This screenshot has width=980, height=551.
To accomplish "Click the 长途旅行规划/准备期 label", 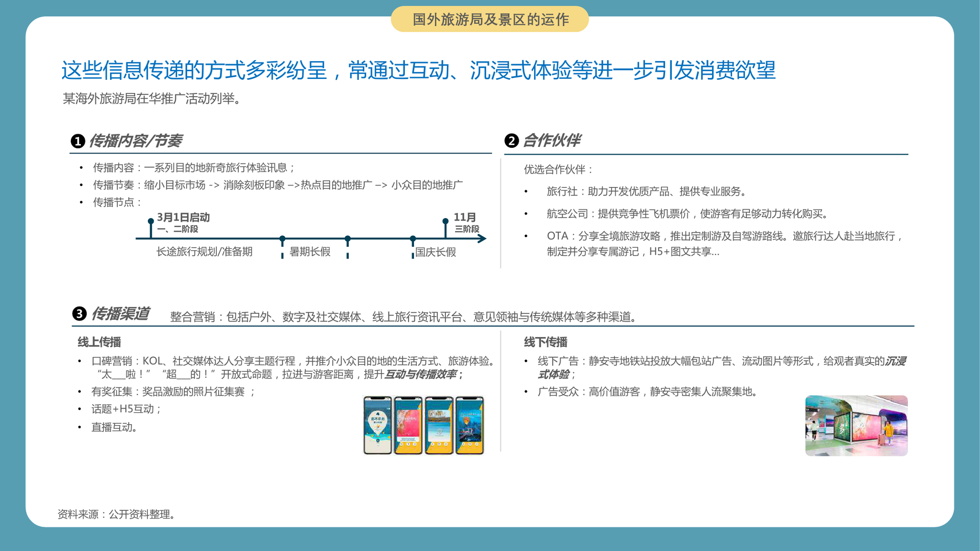I will pos(204,252).
